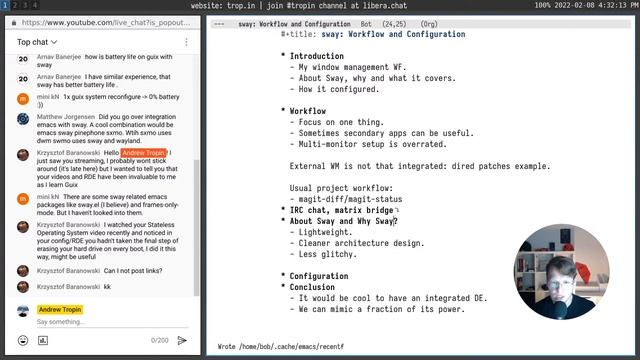Click the Introduction heading in Emacs
Image resolution: width=640 pixels, height=360 pixels.
(x=317, y=56)
